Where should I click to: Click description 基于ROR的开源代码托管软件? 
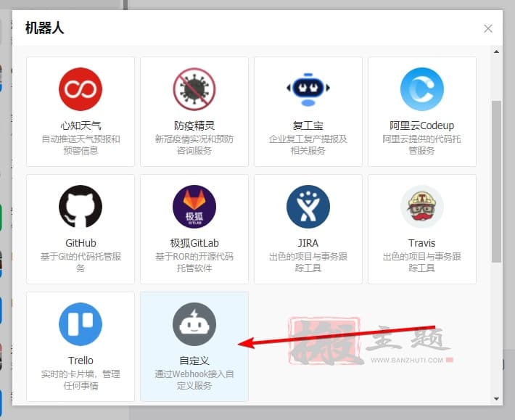coord(194,263)
